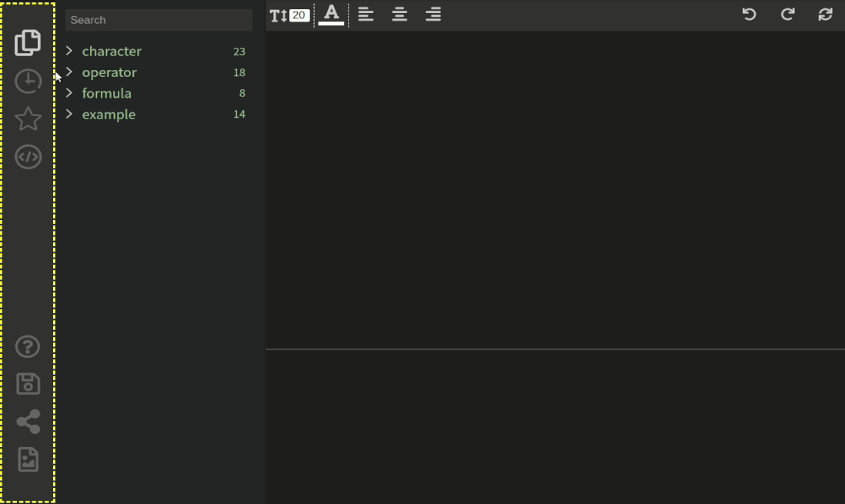Click the refresh icon in toolbar
Image resolution: width=845 pixels, height=504 pixels.
point(825,15)
